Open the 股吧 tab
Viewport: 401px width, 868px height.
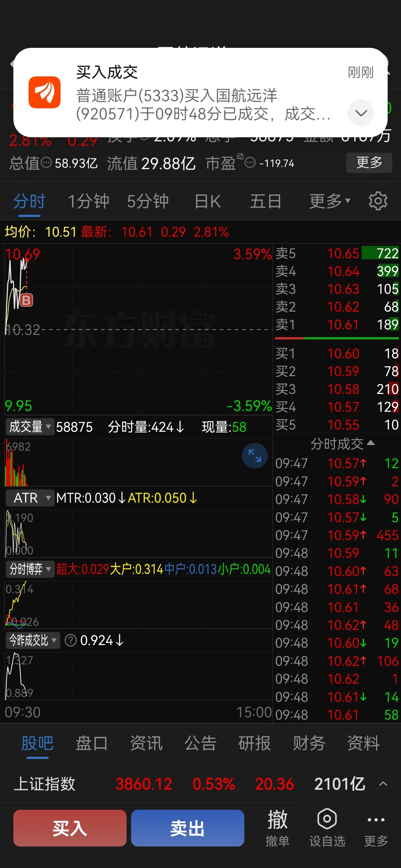click(37, 743)
